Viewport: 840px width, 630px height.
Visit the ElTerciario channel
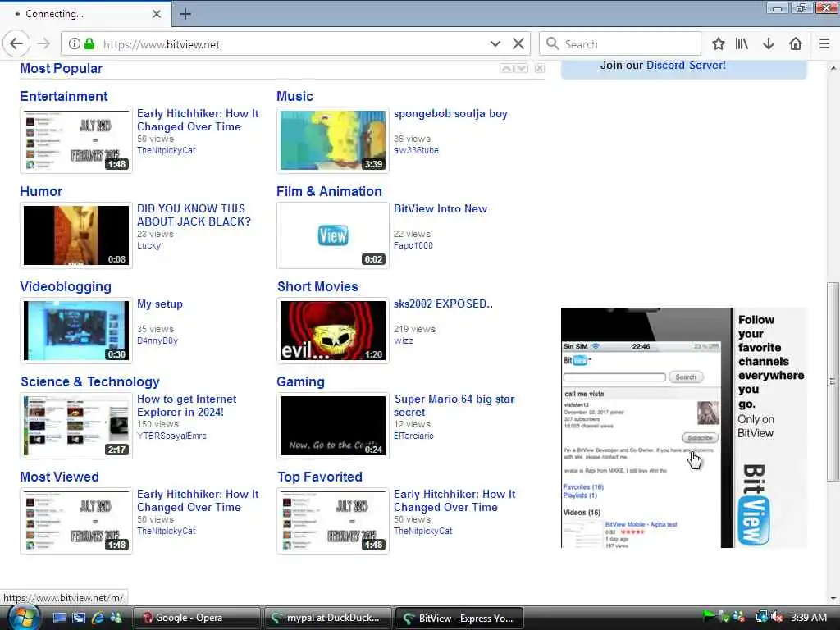pyautogui.click(x=413, y=436)
